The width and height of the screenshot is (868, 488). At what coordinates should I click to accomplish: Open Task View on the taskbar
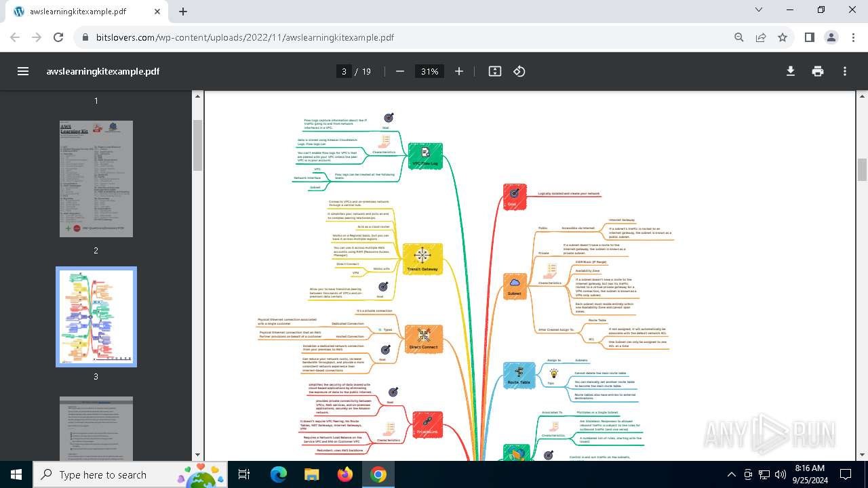[244, 474]
